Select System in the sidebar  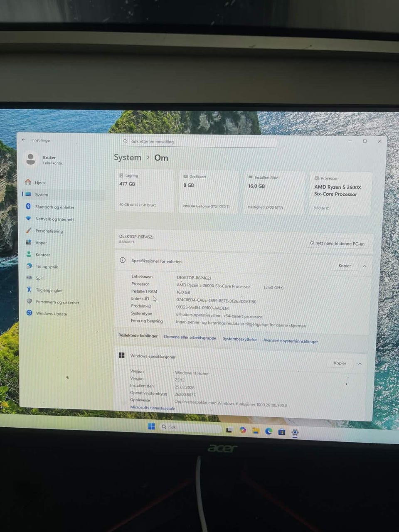tap(62, 195)
